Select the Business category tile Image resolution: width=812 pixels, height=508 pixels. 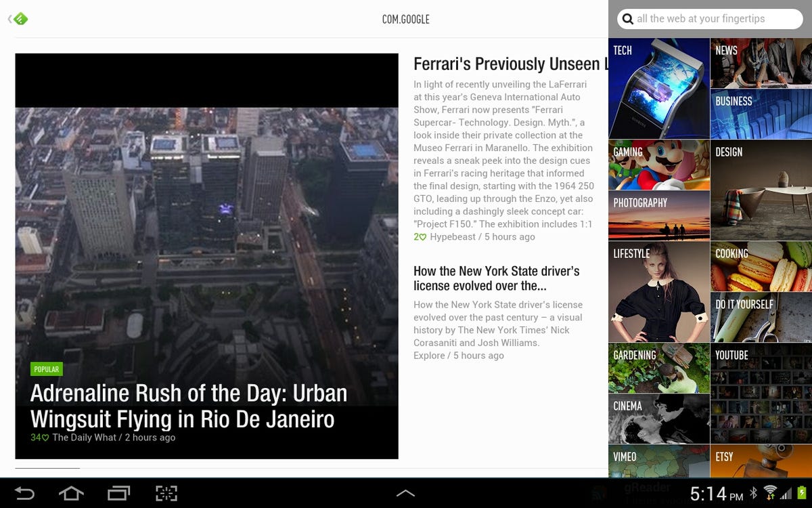(761, 114)
